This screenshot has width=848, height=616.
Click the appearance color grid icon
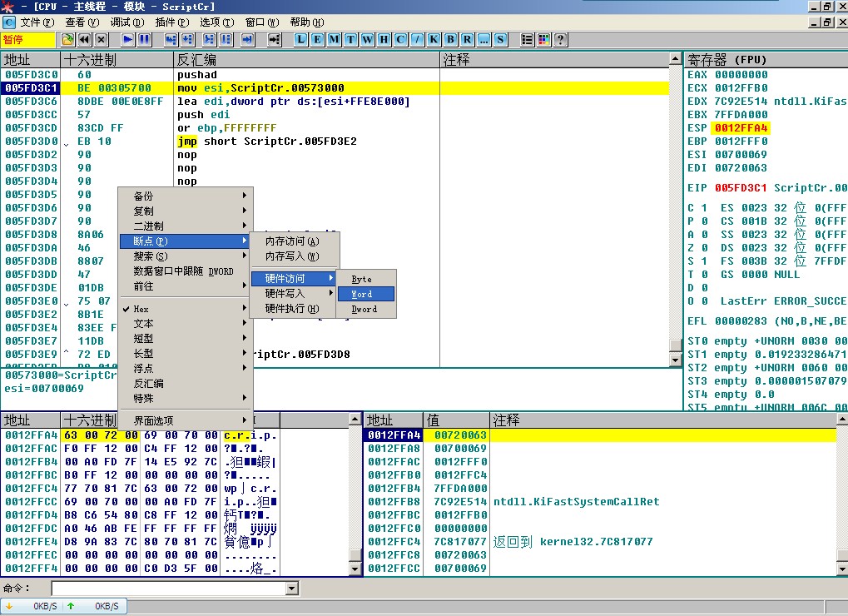pyautogui.click(x=544, y=39)
